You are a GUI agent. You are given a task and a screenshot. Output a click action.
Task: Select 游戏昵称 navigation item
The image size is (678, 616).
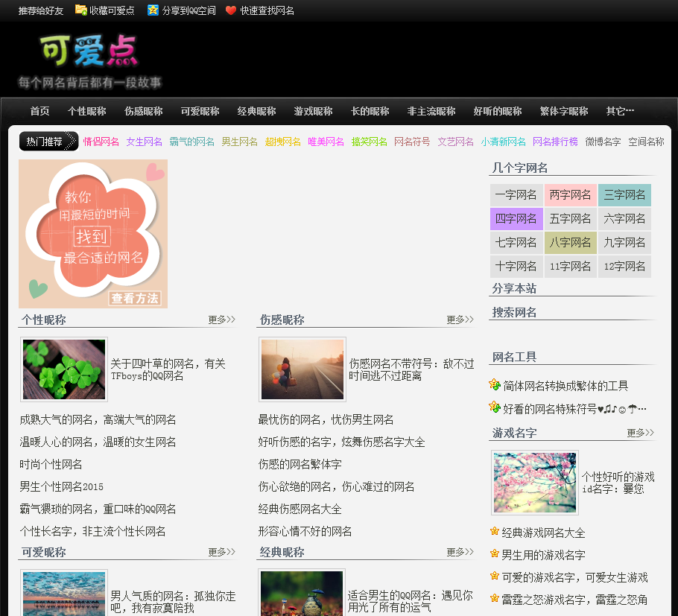click(313, 111)
